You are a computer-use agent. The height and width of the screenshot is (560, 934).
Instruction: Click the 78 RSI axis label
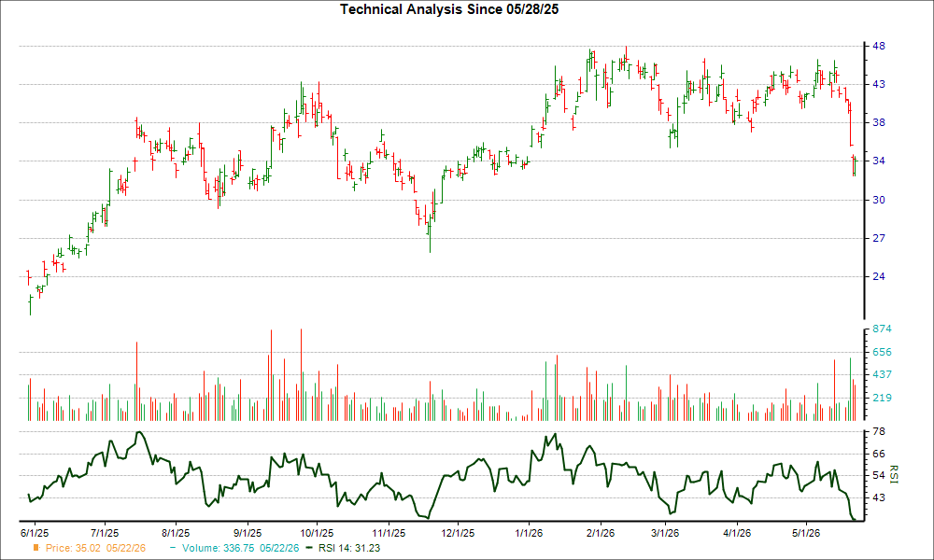879,431
